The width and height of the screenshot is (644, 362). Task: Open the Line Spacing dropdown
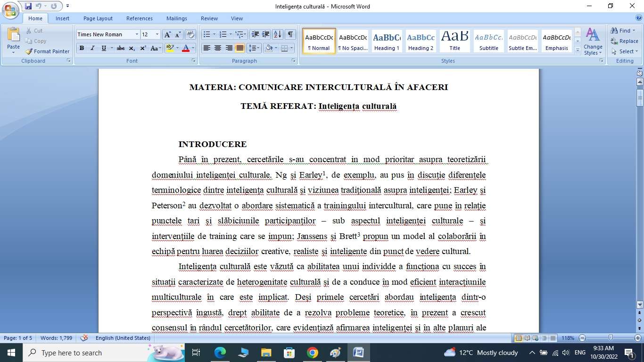254,48
